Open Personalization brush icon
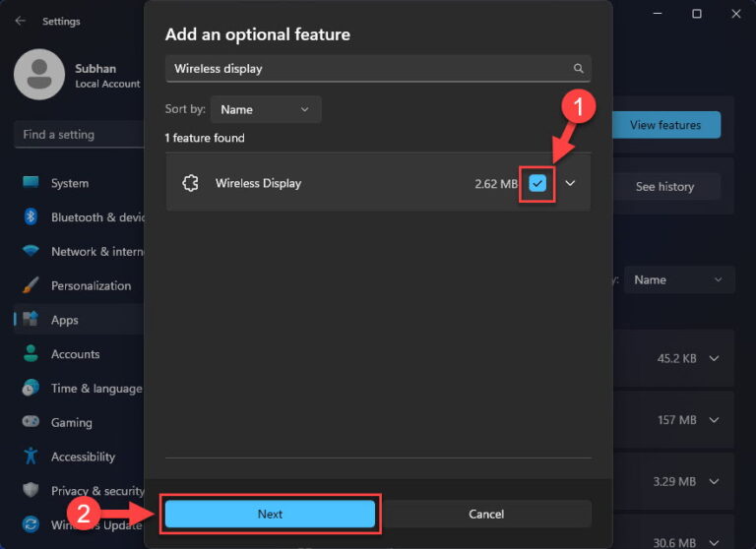This screenshot has height=549, width=756. coord(31,285)
